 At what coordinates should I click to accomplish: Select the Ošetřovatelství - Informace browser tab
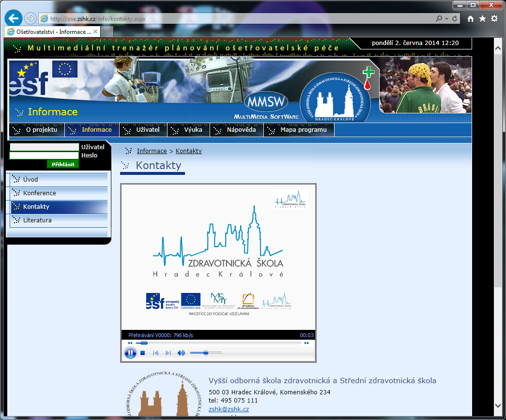[52, 31]
